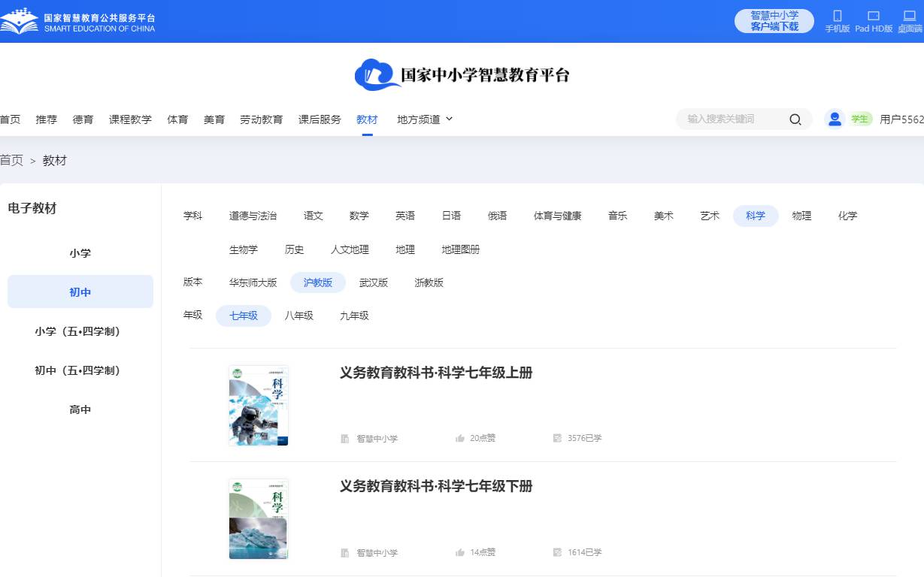Viewport: 924px width, 577px height.
Task: Click the 首页 breadcrumb link
Action: tap(11, 160)
